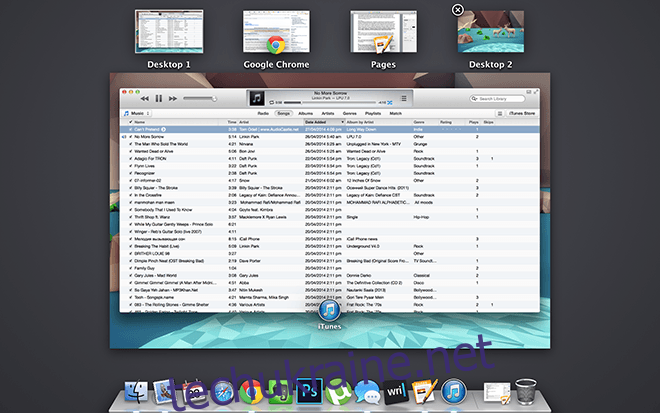Skip back to the previous track in iTunes
Viewport: 660px width, 413px height.
144,99
